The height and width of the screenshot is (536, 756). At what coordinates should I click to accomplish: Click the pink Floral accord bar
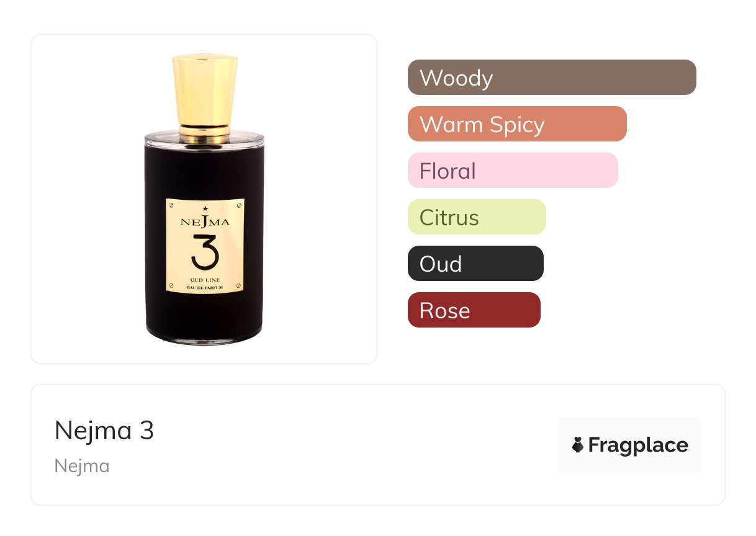513,171
